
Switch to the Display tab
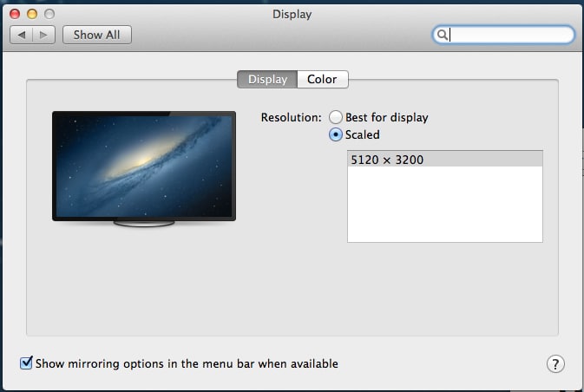(267, 79)
